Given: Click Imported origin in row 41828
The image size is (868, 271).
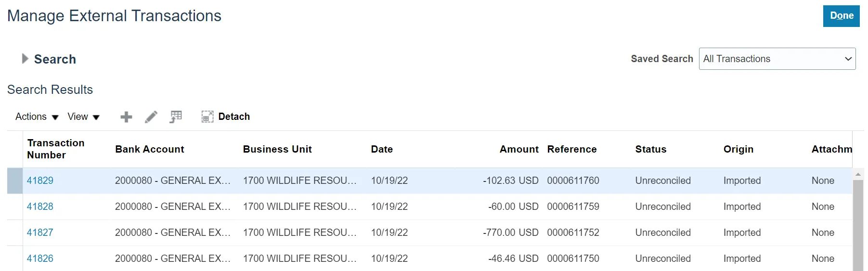Looking at the screenshot, I should [742, 206].
